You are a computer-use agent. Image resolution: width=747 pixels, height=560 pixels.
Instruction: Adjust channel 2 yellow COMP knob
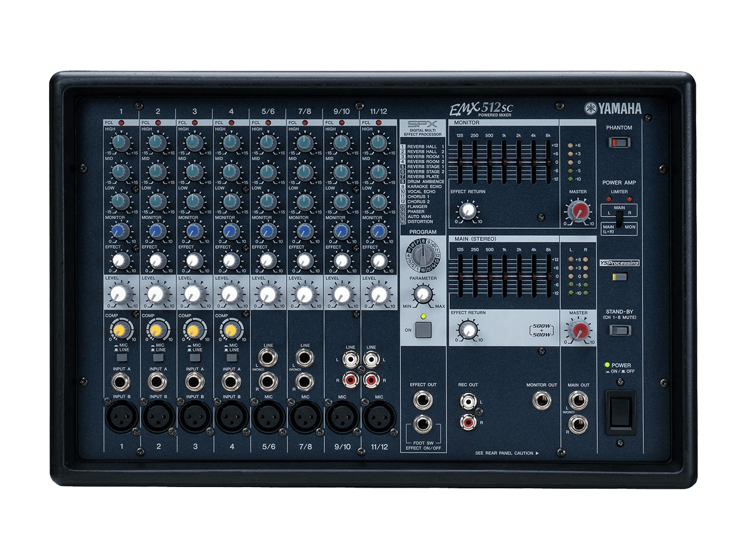tap(157, 330)
